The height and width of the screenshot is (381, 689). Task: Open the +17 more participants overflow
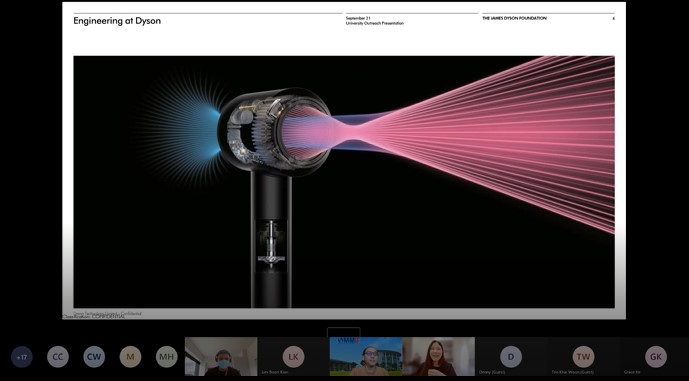tap(22, 357)
